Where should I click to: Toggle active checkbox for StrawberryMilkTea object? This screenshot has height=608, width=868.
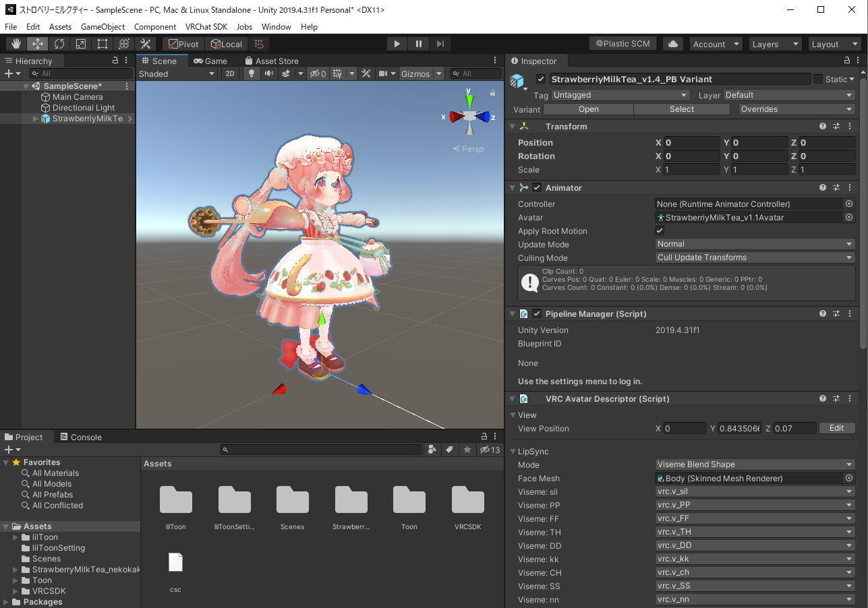(x=541, y=79)
